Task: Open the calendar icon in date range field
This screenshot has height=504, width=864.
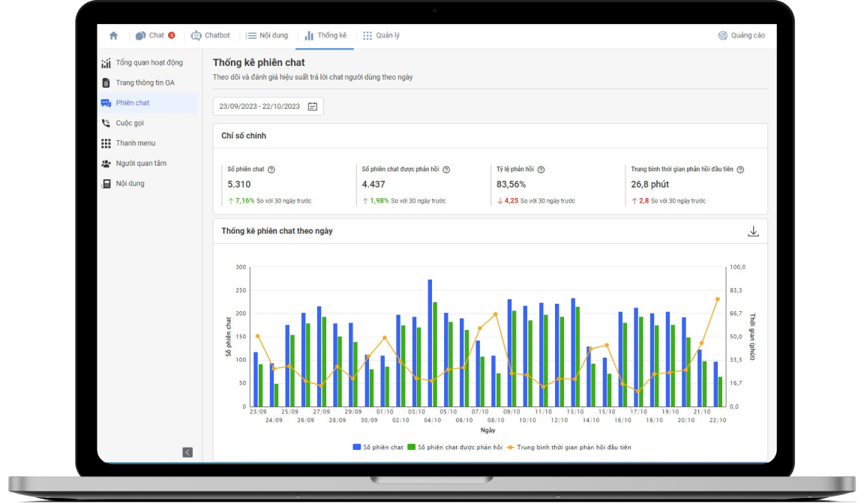Action: (x=313, y=106)
